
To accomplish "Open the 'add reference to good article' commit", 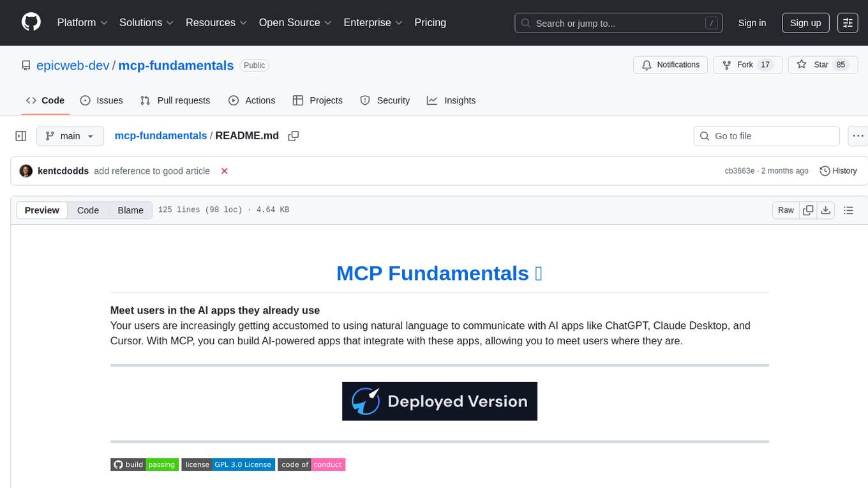I will [x=152, y=171].
